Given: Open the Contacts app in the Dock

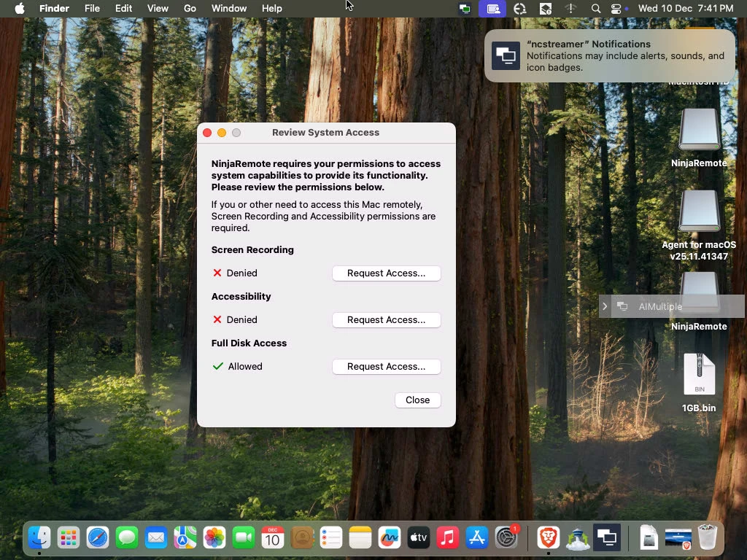Looking at the screenshot, I should tap(301, 537).
